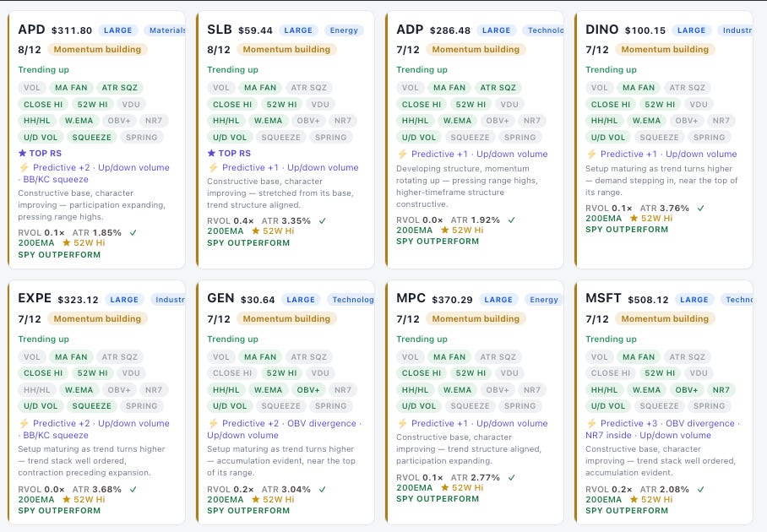The width and height of the screenshot is (767, 532).
Task: Click the OBV+ chip on GEN card
Action: click(308, 389)
